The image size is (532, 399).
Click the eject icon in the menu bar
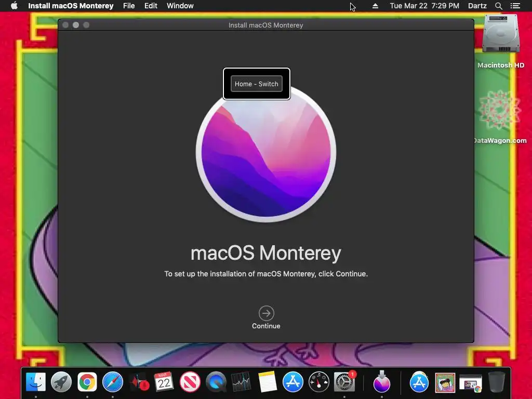click(x=375, y=6)
